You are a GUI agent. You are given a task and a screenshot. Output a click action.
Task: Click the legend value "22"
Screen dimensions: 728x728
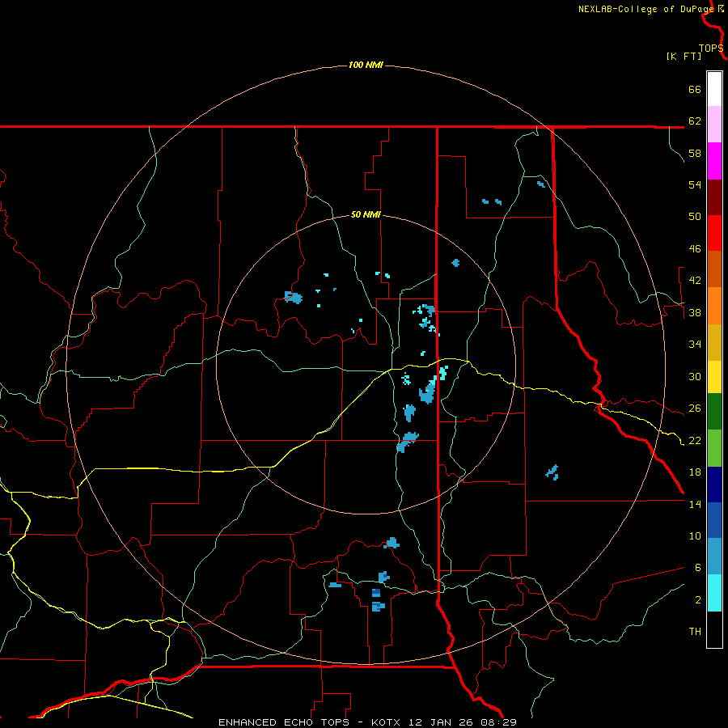tap(695, 440)
